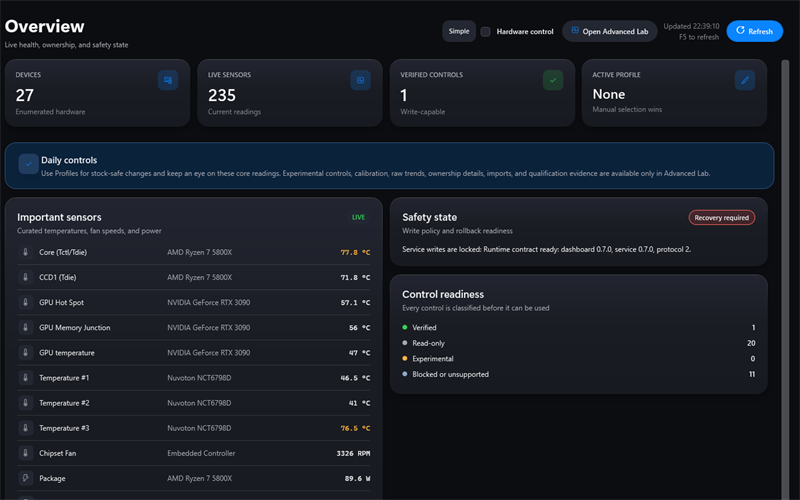Select the Verified readiness row
800x500 pixels.
pos(579,328)
